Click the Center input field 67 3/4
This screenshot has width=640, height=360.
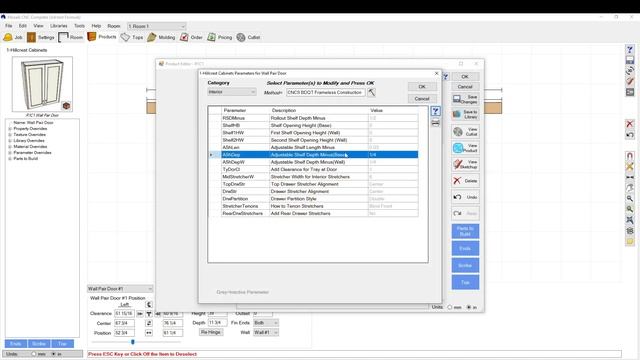click(x=124, y=323)
